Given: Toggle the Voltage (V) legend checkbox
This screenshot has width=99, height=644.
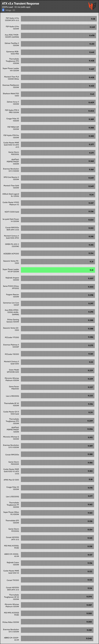Looking at the screenshot, I should point(3,10).
